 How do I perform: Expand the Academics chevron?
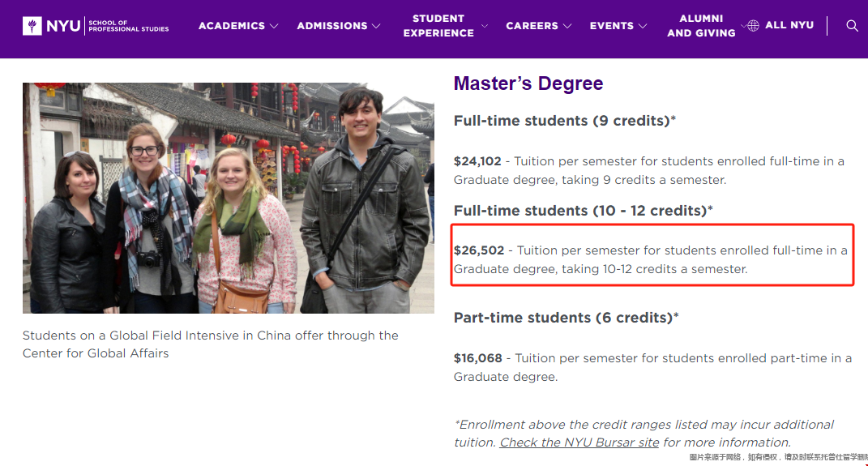273,26
